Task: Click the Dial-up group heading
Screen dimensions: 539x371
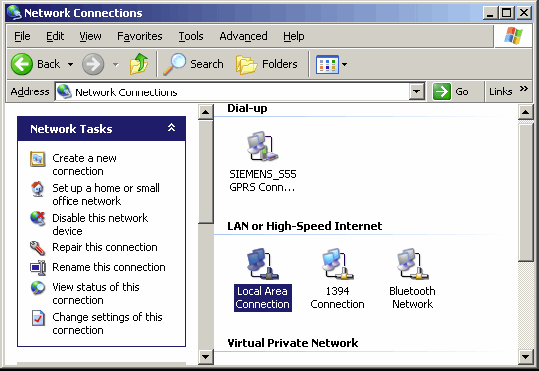Action: (247, 108)
